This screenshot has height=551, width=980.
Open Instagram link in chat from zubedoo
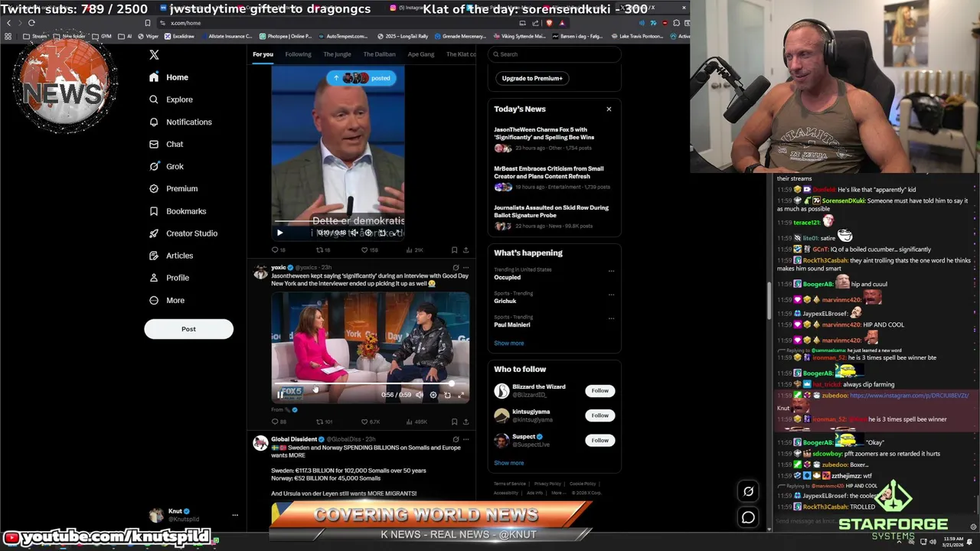(909, 396)
